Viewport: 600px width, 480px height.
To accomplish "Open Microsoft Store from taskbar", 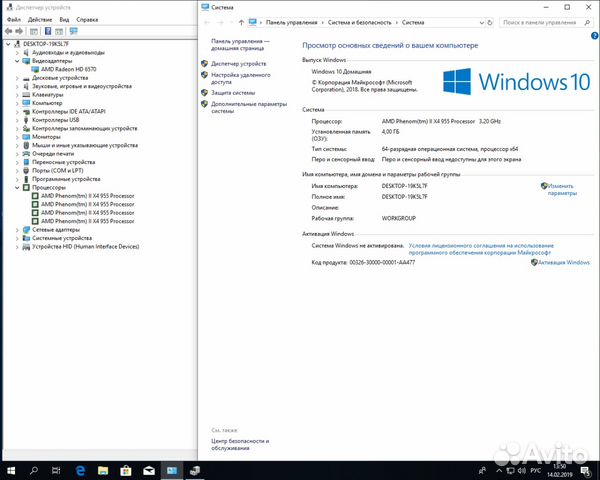I will (126, 470).
